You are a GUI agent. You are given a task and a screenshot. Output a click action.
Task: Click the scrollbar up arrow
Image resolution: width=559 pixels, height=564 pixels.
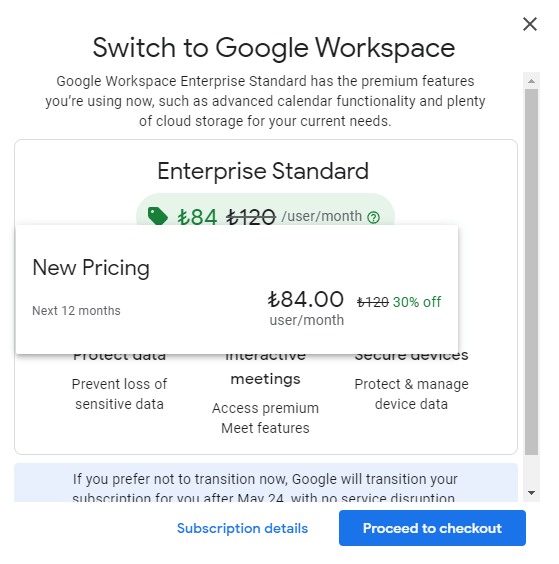point(531,81)
